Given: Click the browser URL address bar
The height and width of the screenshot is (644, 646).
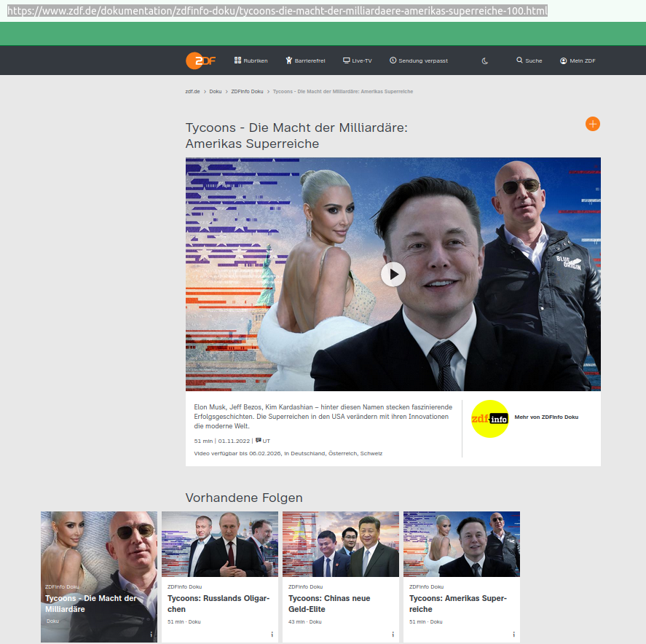Looking at the screenshot, I should click(x=277, y=11).
